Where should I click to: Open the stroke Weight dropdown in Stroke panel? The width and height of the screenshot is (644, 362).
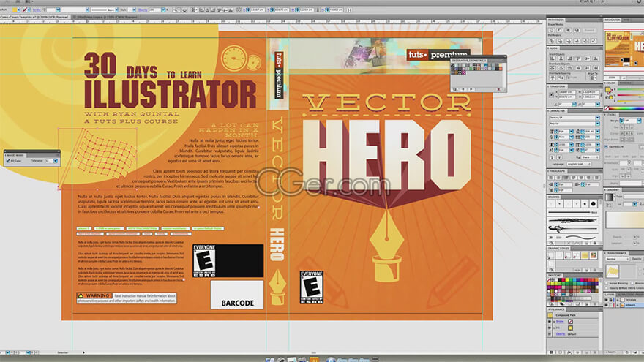(639, 121)
